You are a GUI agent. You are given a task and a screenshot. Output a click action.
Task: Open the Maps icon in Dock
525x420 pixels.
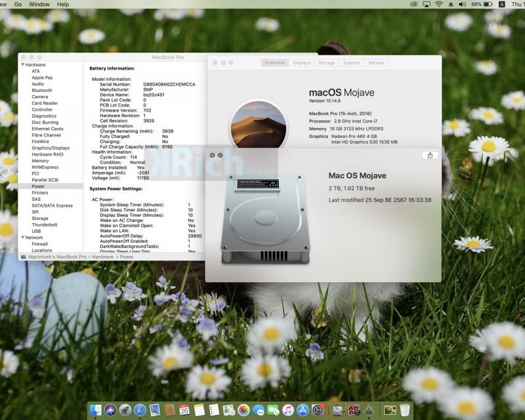click(228, 410)
